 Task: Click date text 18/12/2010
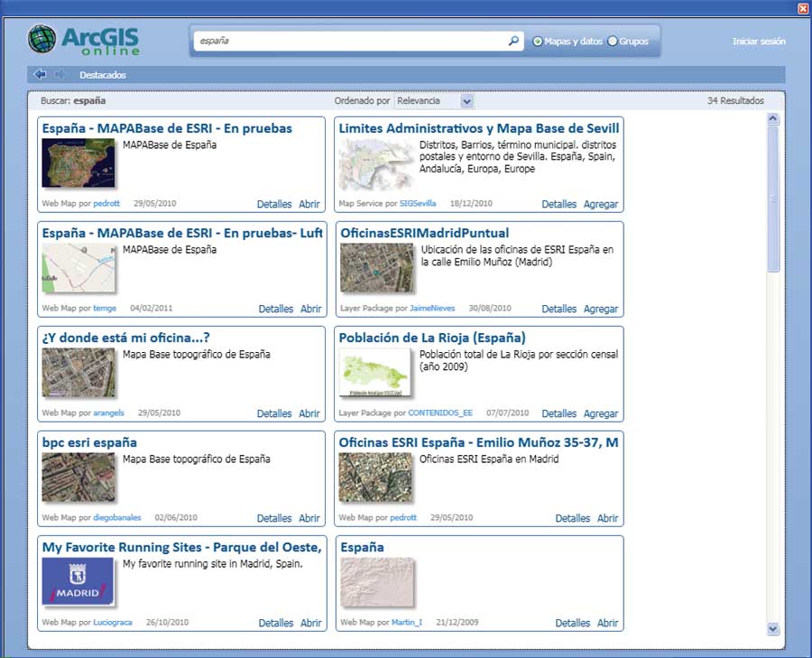click(471, 204)
